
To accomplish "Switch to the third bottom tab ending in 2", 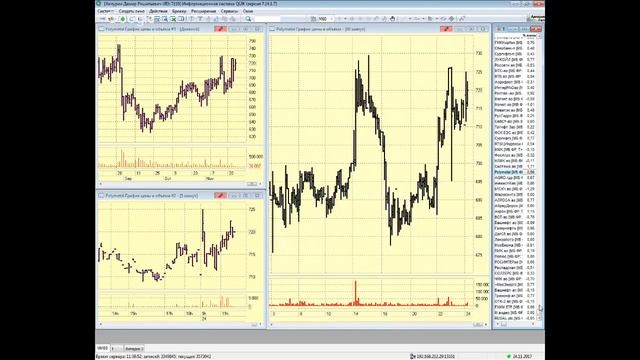I will (x=134, y=349).
